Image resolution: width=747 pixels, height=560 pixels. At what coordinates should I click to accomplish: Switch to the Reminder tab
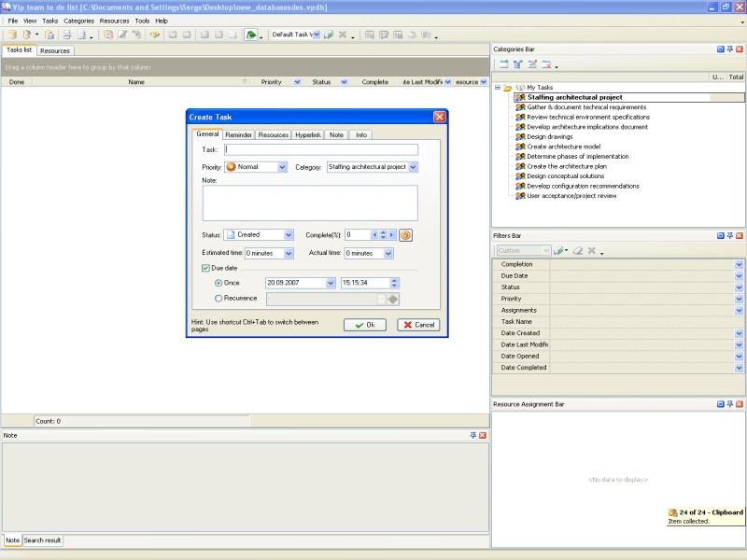point(238,135)
